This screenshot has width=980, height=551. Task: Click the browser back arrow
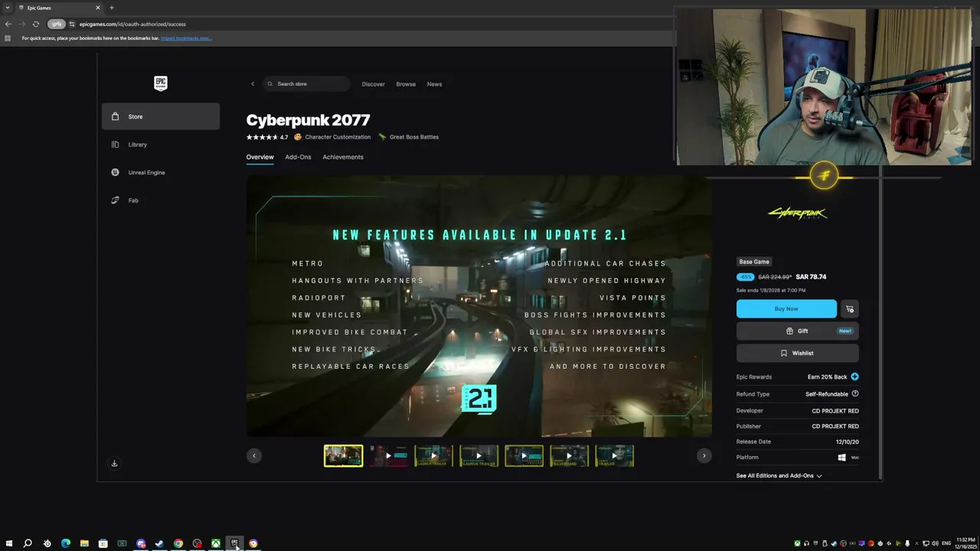pos(8,24)
